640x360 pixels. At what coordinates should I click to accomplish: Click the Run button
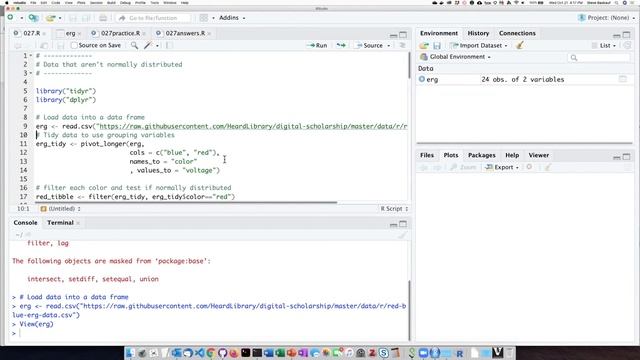click(x=317, y=45)
